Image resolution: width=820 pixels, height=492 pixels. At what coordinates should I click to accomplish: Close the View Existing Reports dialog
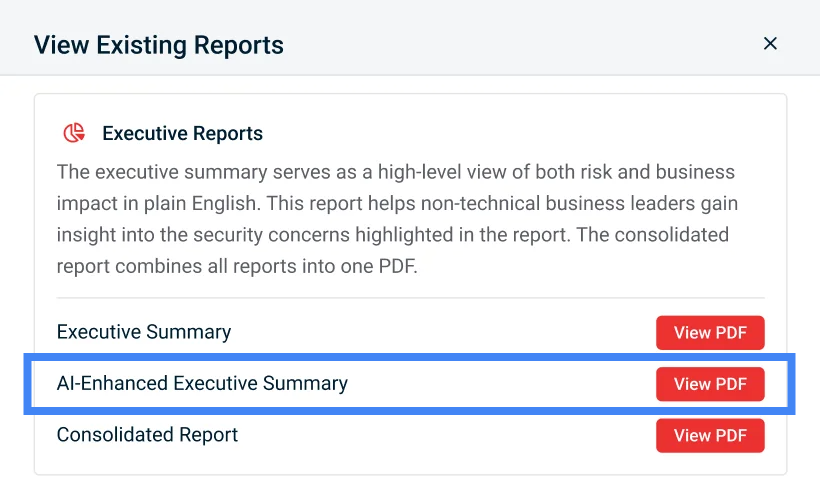coord(770,43)
